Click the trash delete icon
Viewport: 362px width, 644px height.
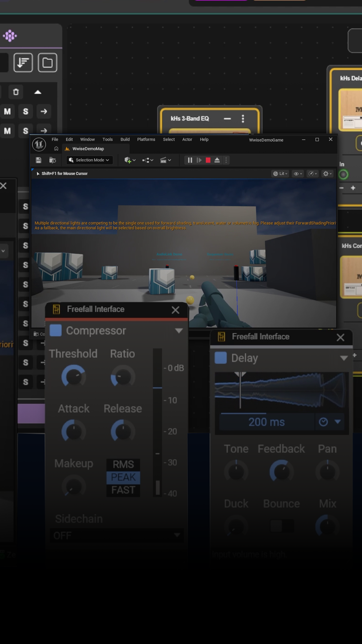pos(16,92)
